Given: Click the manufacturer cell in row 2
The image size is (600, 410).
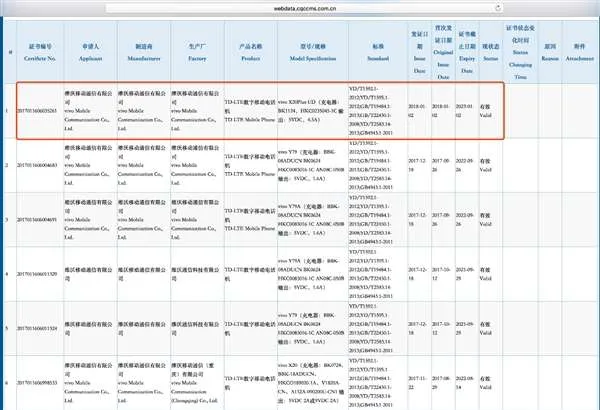Looking at the screenshot, I should point(142,165).
